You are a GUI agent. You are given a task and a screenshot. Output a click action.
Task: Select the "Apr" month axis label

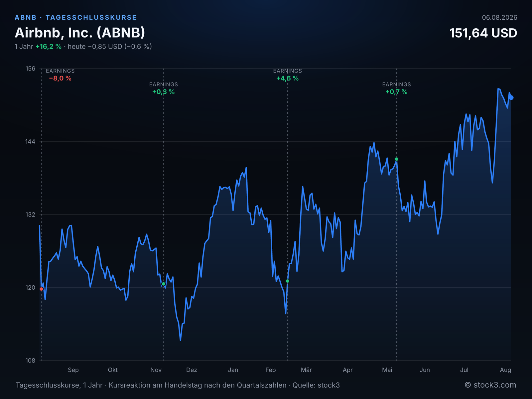point(347,370)
